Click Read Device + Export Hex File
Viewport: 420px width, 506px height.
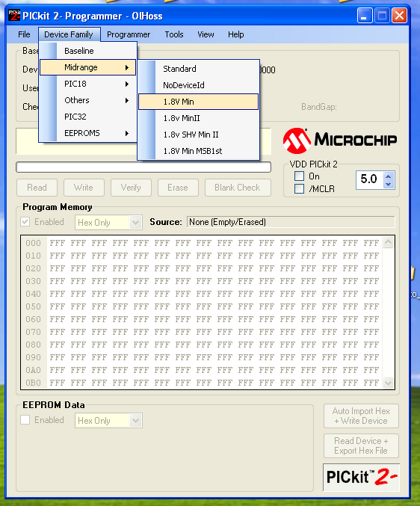pos(361,445)
